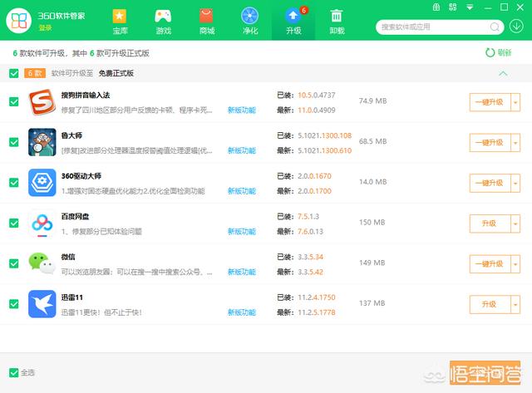532x393 pixels.
Task: Collapse the upgradable software list chevron
Action: point(502,74)
